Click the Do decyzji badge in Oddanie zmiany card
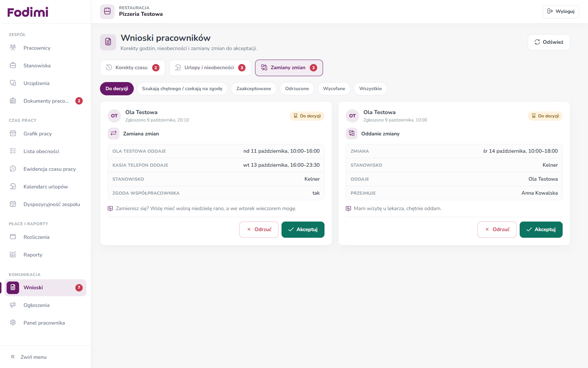588x368 pixels. click(x=545, y=116)
